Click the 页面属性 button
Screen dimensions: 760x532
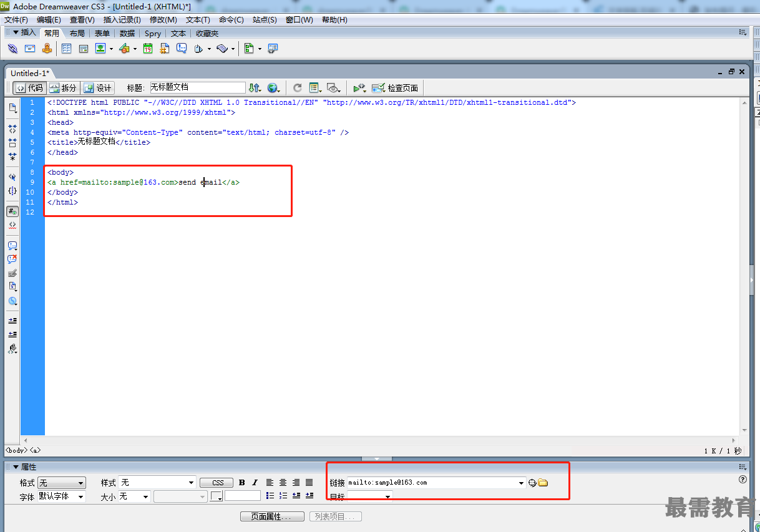point(272,516)
